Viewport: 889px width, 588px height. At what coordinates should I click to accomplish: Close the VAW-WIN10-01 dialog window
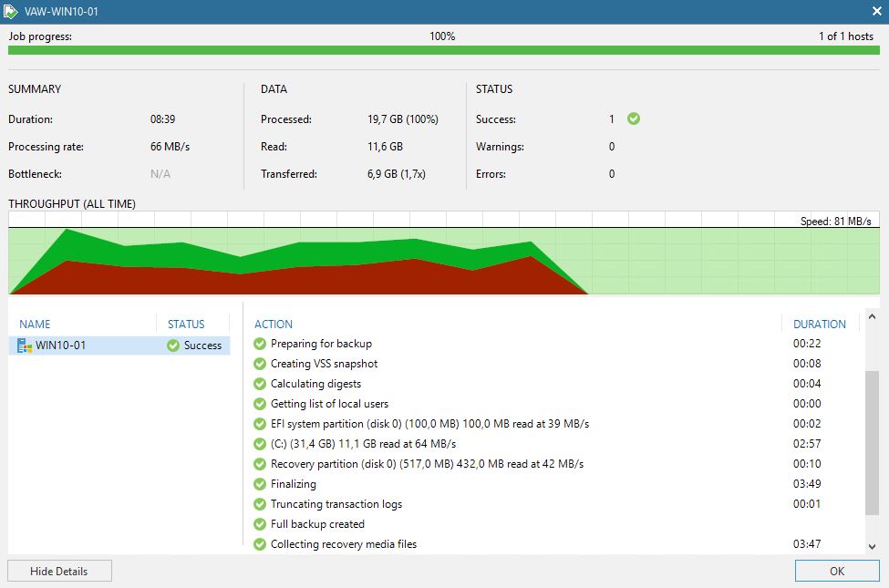876,11
